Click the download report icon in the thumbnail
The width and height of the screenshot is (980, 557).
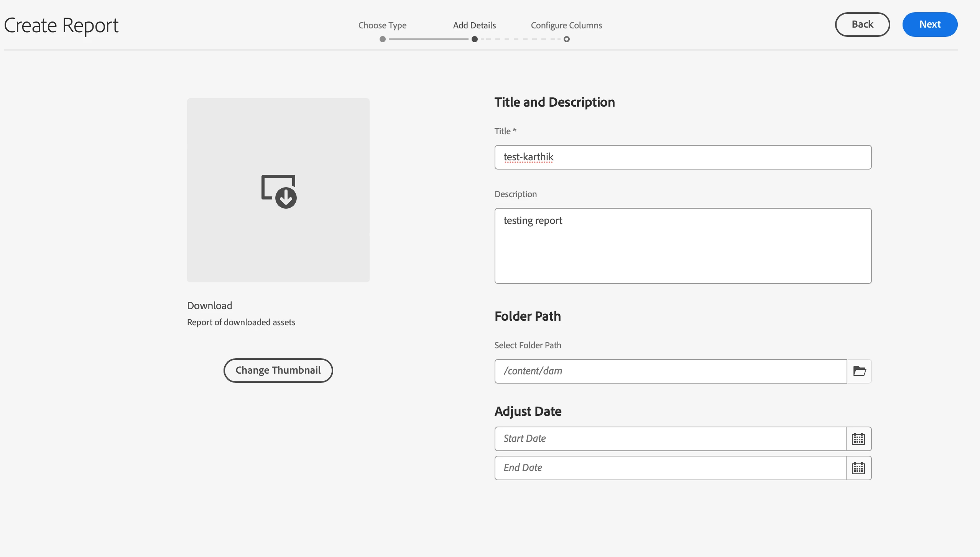279,191
